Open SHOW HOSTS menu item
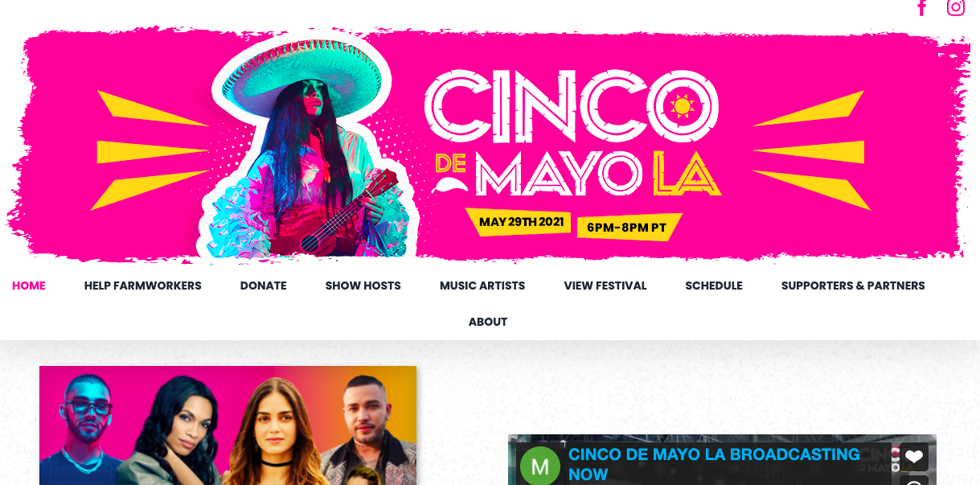980x485 pixels. pos(363,286)
